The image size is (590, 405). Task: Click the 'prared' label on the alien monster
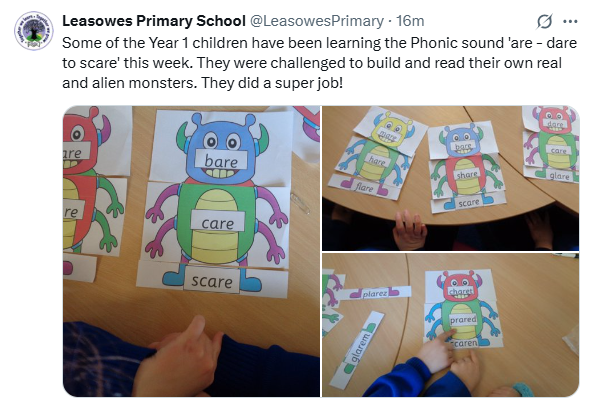click(463, 320)
